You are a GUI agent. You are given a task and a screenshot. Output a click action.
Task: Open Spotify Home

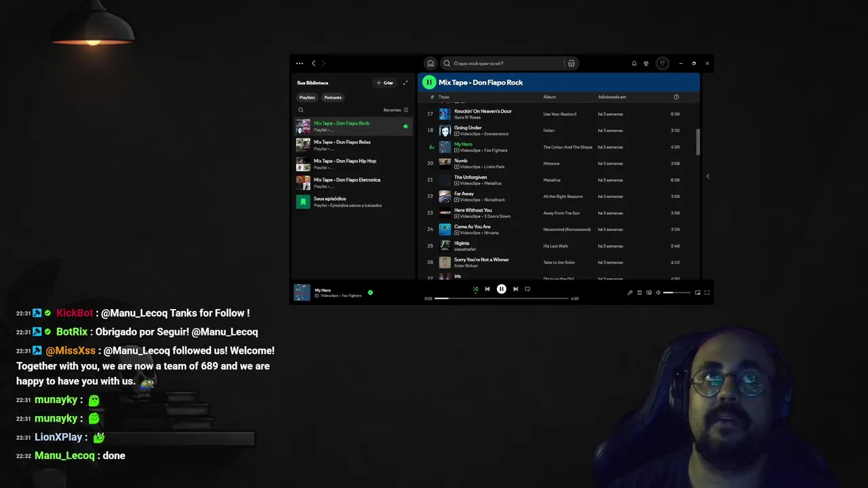point(431,63)
